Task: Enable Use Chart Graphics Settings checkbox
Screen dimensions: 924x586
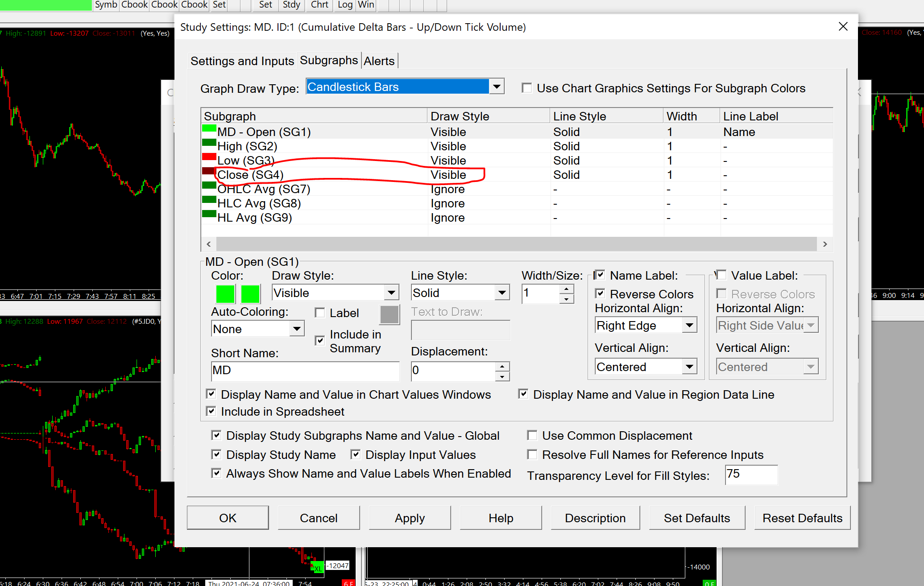Action: (x=527, y=88)
